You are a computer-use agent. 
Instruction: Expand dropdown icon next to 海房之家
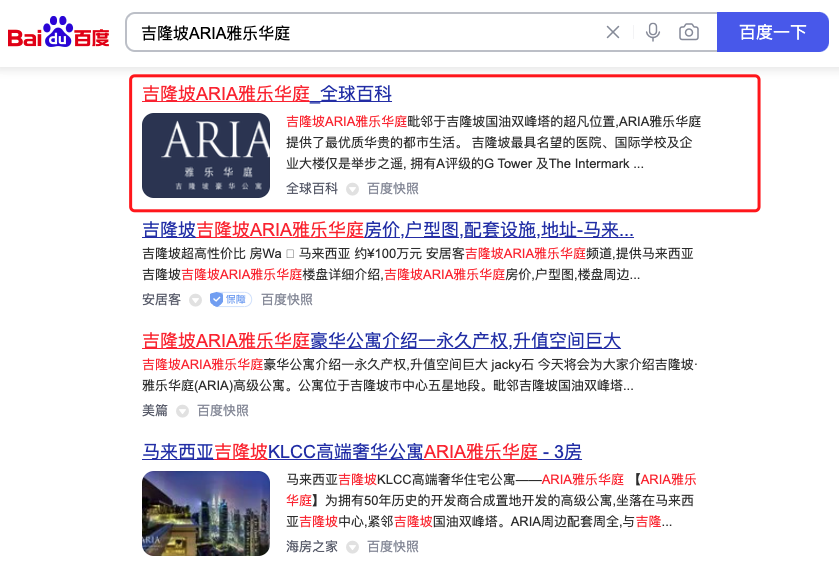pyautogui.click(x=352, y=547)
